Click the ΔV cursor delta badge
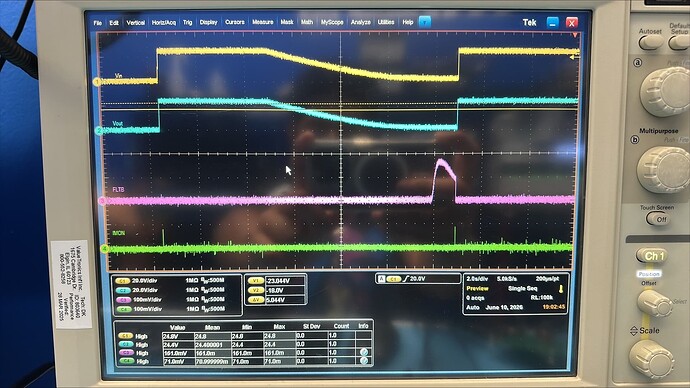The height and width of the screenshot is (388, 690). coord(255,300)
